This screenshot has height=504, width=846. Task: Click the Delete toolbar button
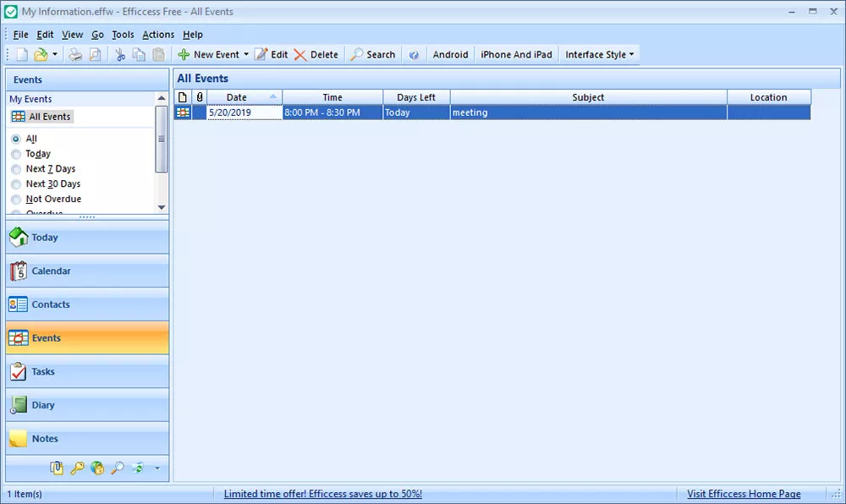click(316, 54)
